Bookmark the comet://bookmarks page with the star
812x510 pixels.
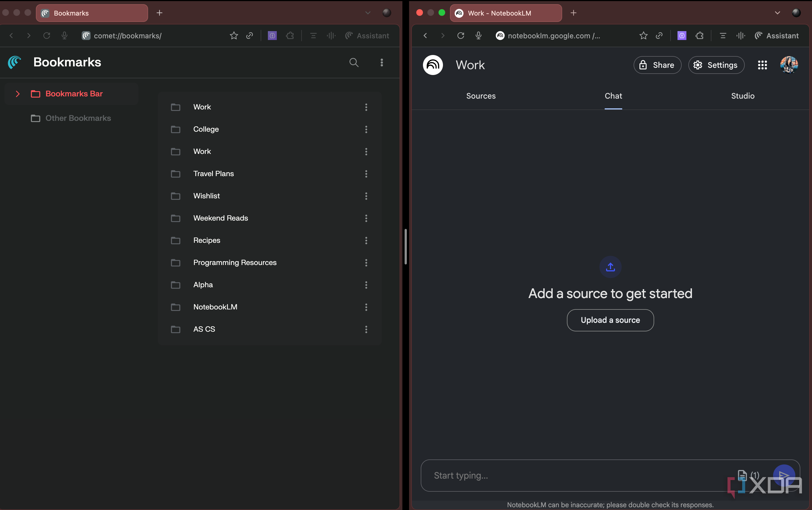pos(234,35)
